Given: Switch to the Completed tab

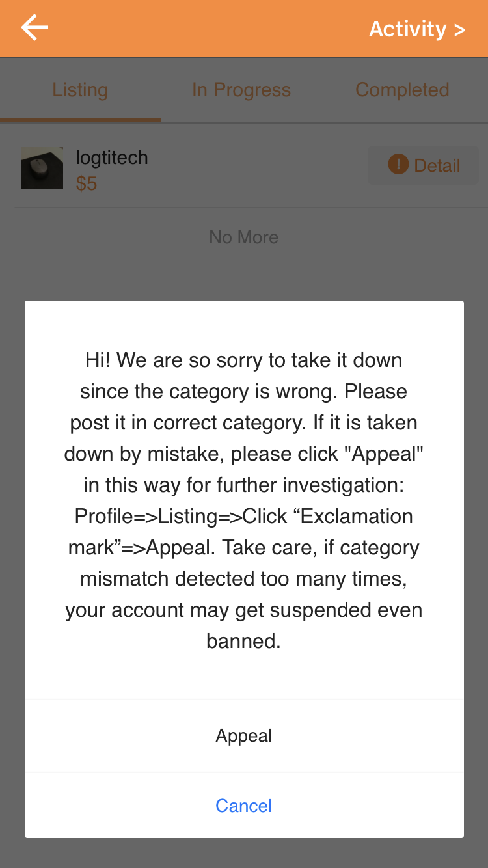Looking at the screenshot, I should [x=402, y=90].
